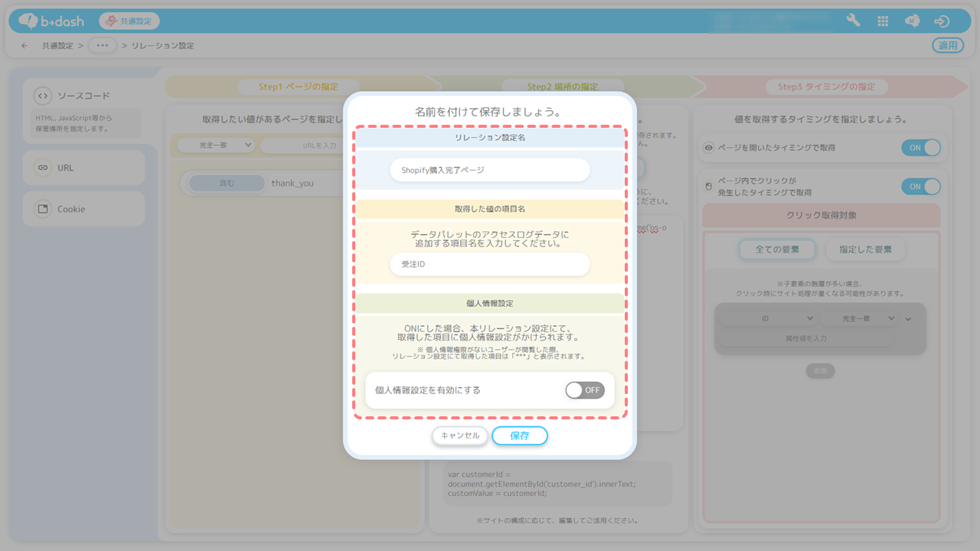Select the 指定した要素 tab
Screen dimensions: 980x551
pyautogui.click(x=865, y=249)
